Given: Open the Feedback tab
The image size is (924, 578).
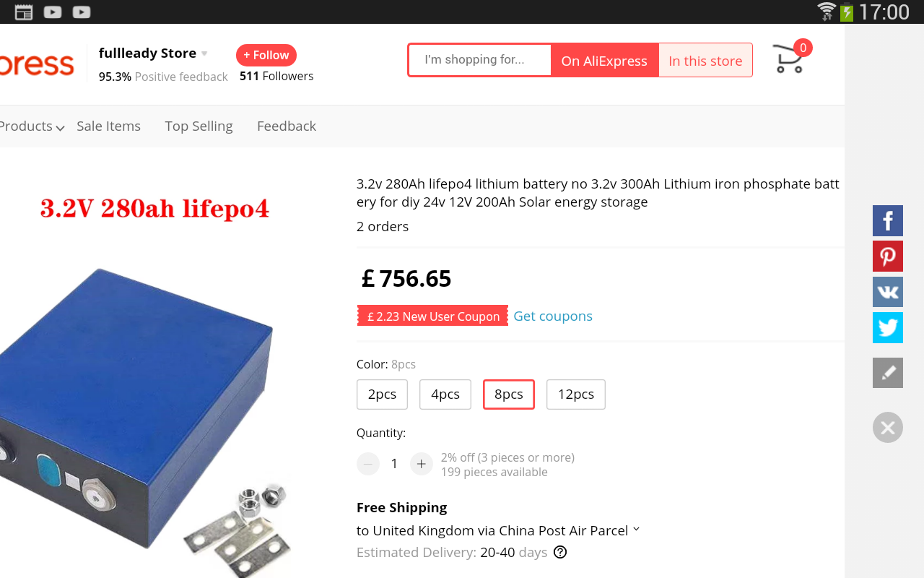Looking at the screenshot, I should click(287, 126).
